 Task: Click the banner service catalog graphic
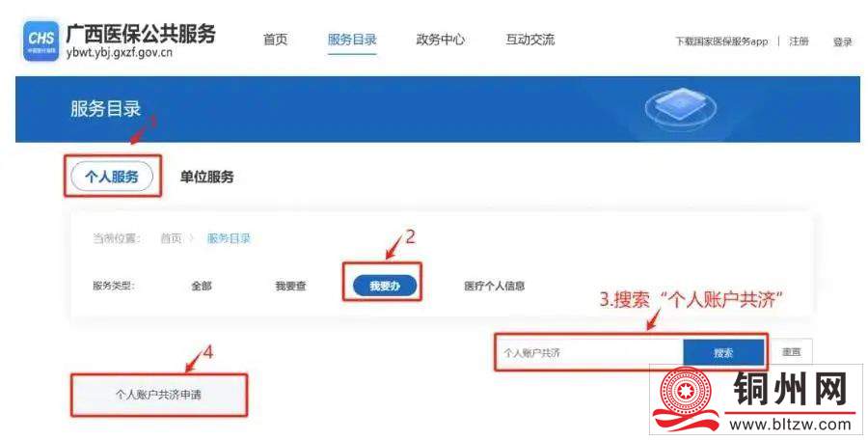point(680,107)
